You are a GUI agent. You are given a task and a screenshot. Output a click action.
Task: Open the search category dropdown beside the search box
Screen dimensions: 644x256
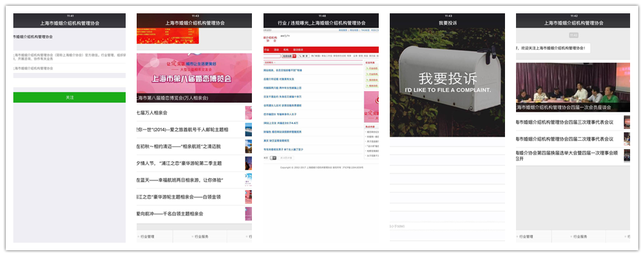pyautogui.click(x=289, y=56)
